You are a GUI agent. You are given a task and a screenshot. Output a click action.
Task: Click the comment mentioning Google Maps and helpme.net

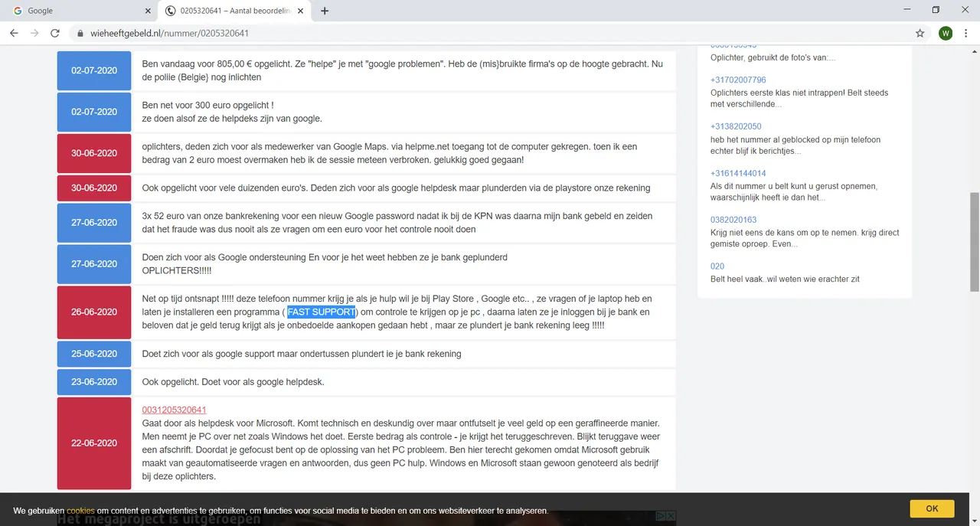click(x=390, y=153)
